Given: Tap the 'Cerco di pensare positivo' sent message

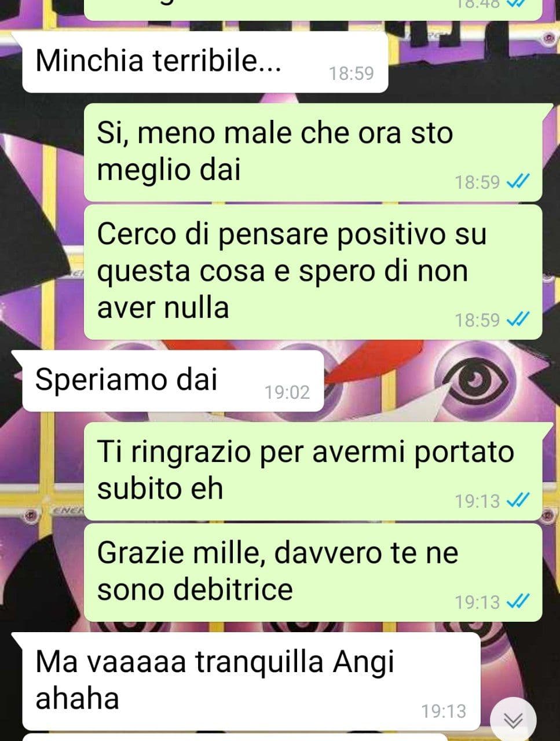Looking at the screenshot, I should [x=313, y=272].
